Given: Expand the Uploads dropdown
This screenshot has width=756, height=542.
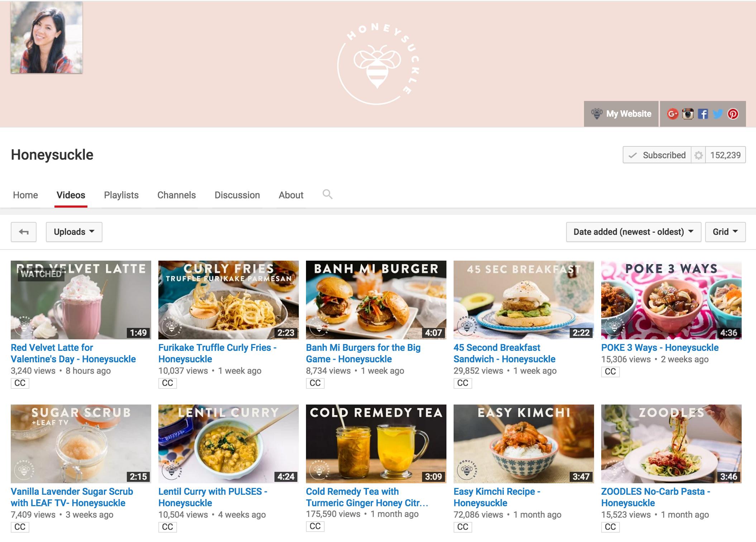Looking at the screenshot, I should (74, 232).
